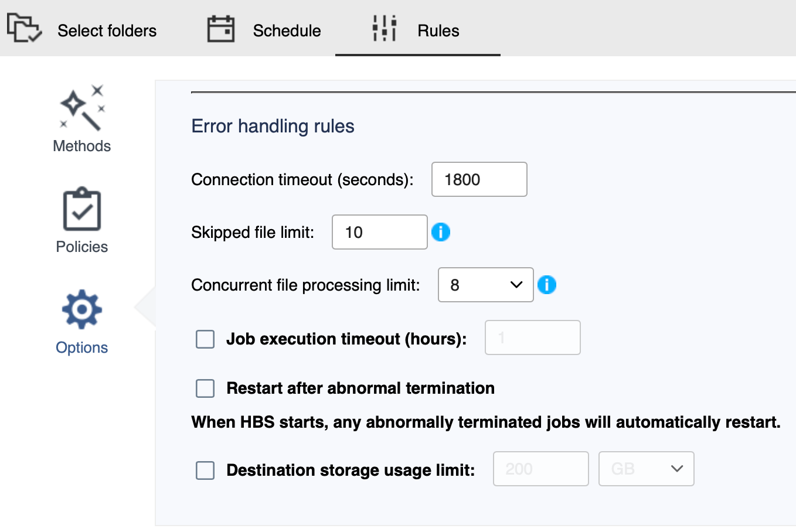Screen dimensions: 796x532
Task: Show info for Concurrent file processing limit
Action: [x=547, y=285]
